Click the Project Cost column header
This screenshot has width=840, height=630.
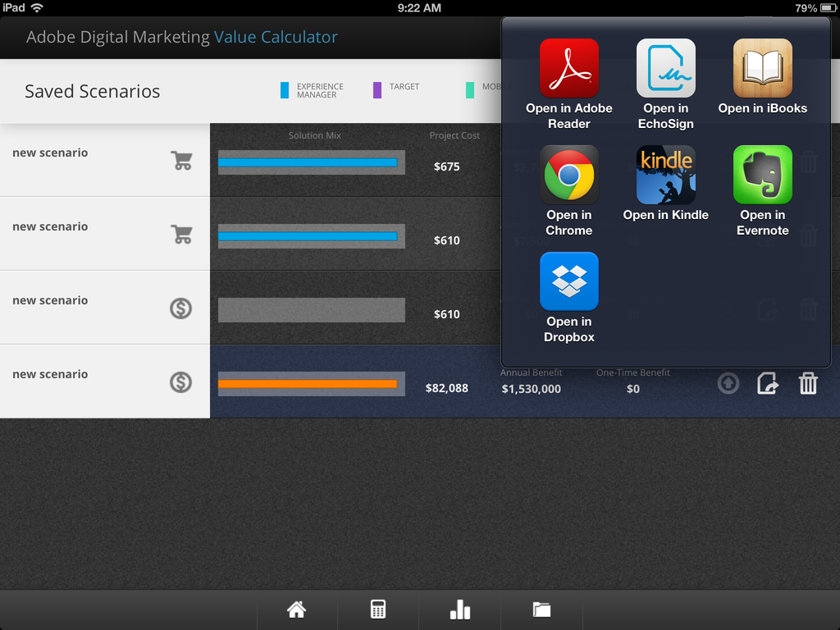point(454,135)
